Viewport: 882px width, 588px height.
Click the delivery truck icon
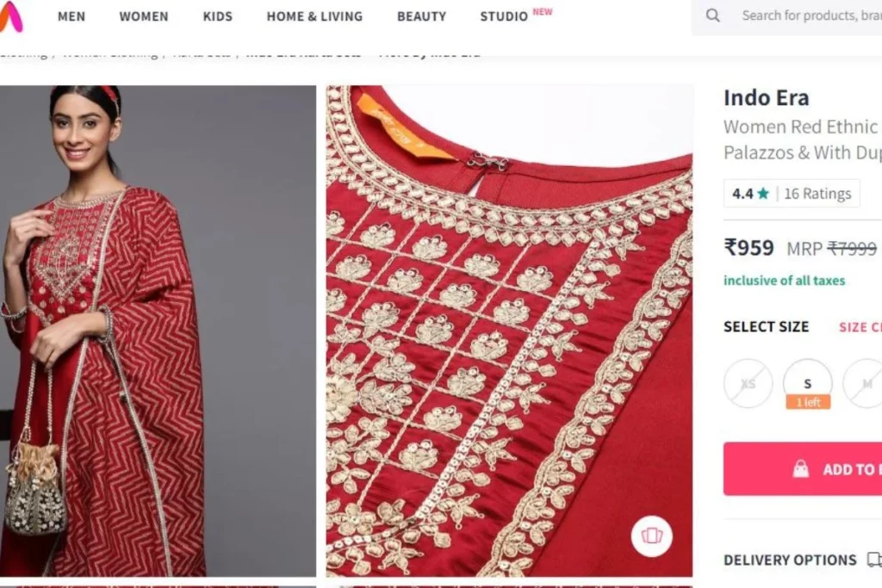874,560
